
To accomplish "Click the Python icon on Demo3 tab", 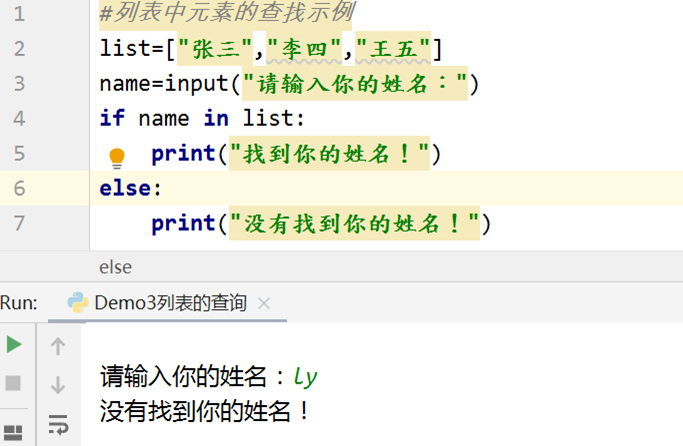I will [78, 302].
